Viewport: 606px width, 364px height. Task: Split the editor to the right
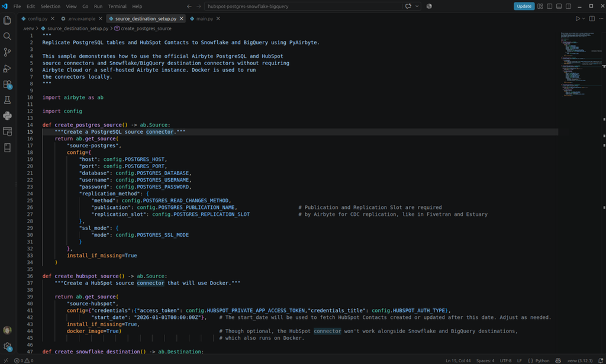pyautogui.click(x=592, y=18)
